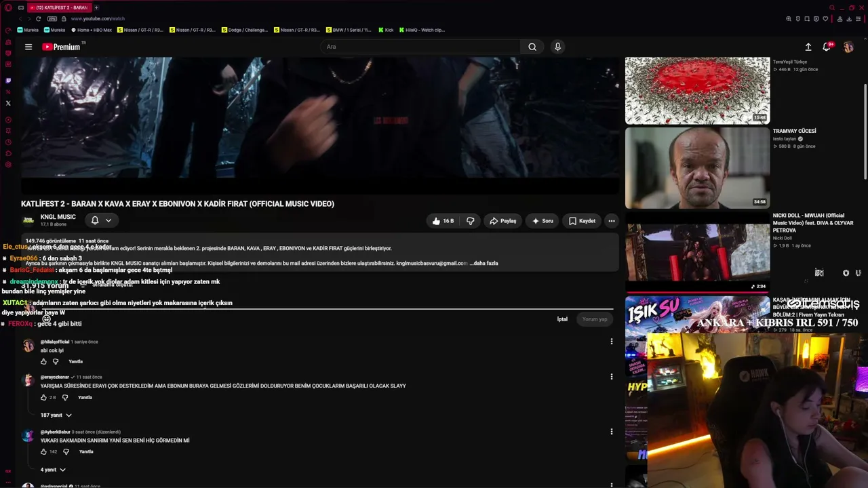Open options for the hilalqofficial comment
This screenshot has width=868, height=488.
(x=612, y=342)
